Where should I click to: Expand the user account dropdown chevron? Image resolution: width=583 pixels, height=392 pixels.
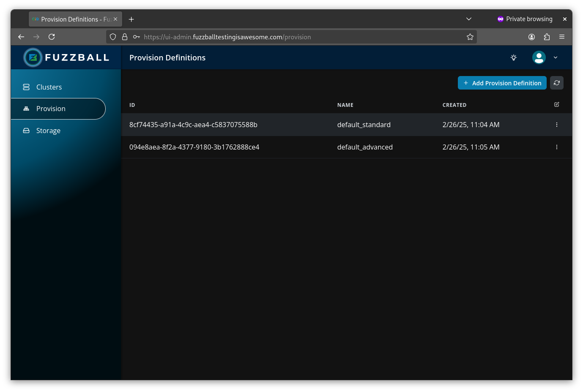point(556,57)
